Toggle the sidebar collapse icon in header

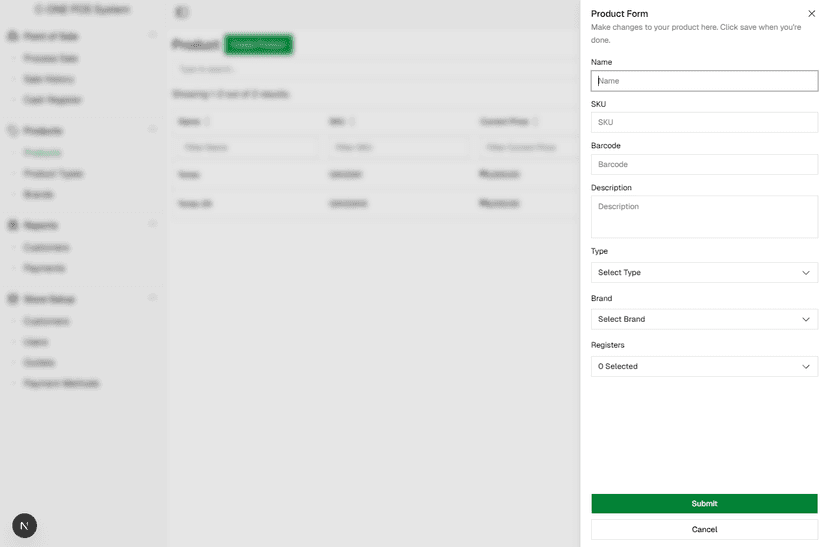point(181,12)
